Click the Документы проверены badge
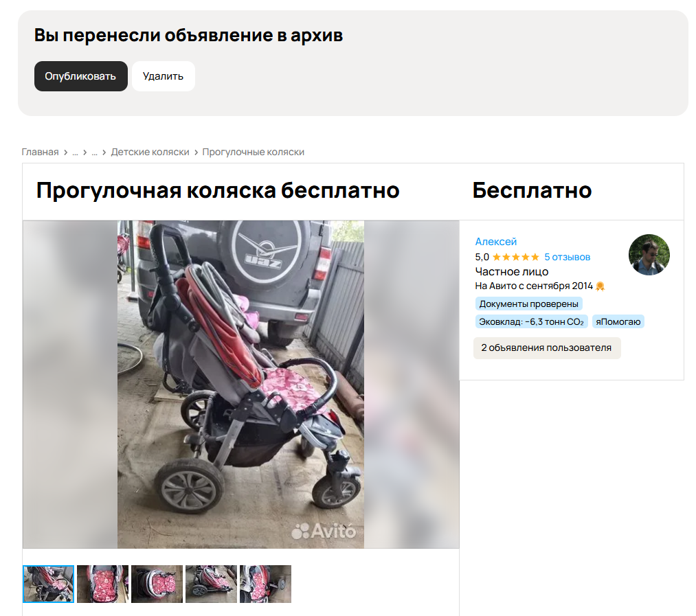Viewport: 696px width, 616px height. (528, 304)
